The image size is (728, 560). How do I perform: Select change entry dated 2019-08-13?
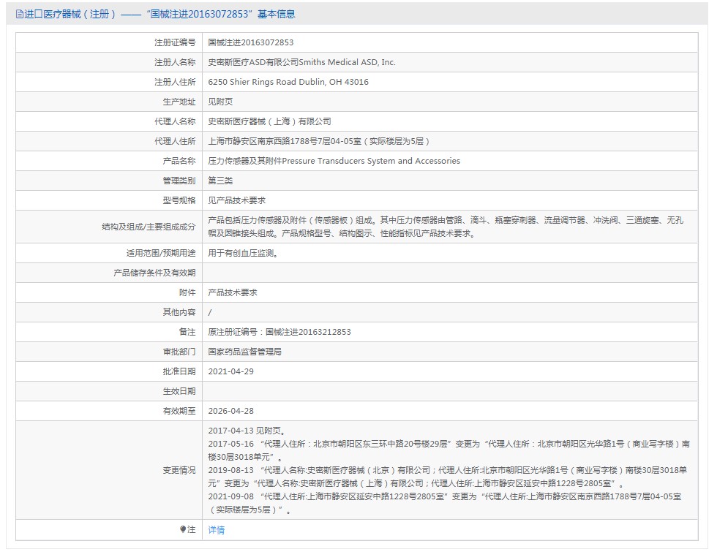(448, 477)
